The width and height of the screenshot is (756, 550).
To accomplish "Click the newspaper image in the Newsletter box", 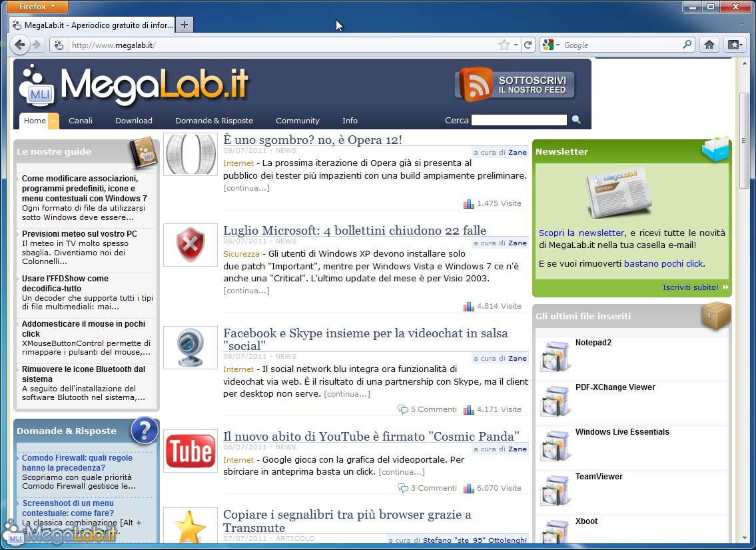I will pos(619,193).
